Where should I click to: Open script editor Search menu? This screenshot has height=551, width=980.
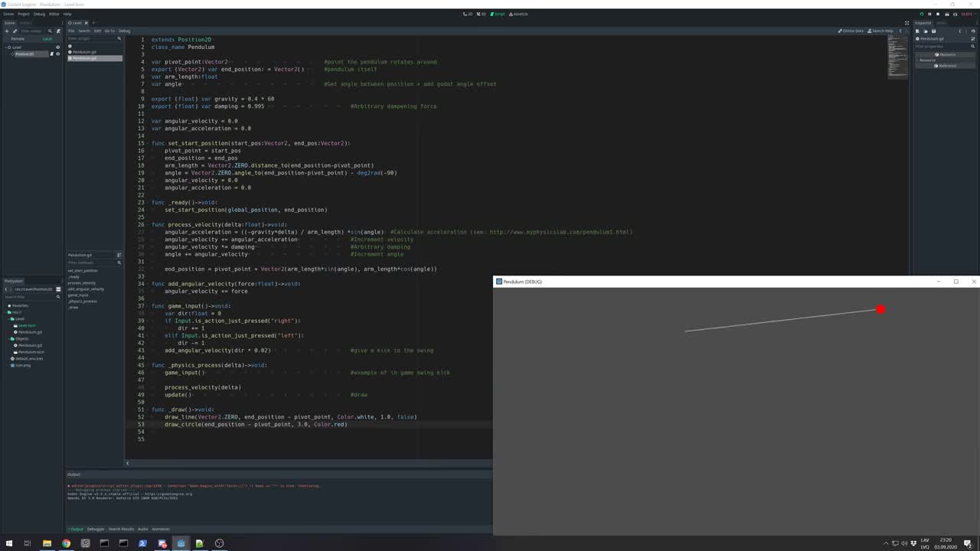pyautogui.click(x=84, y=31)
